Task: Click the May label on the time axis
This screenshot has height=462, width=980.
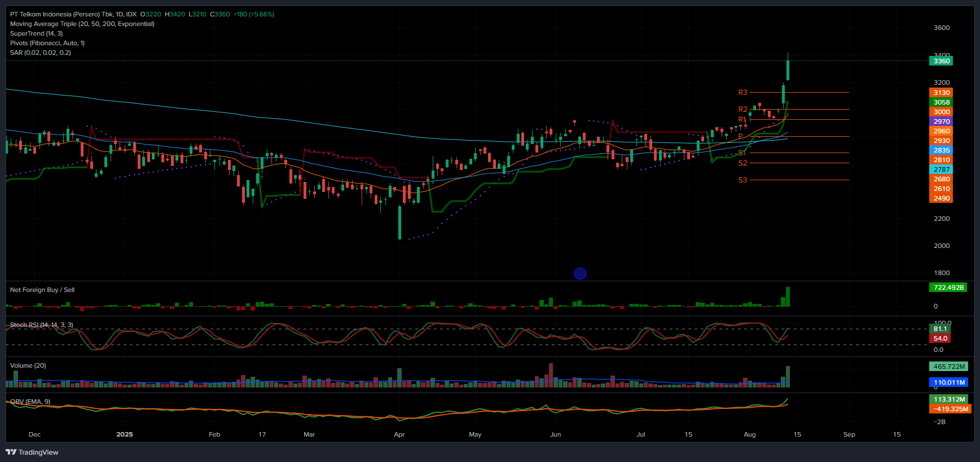Action: (475, 434)
